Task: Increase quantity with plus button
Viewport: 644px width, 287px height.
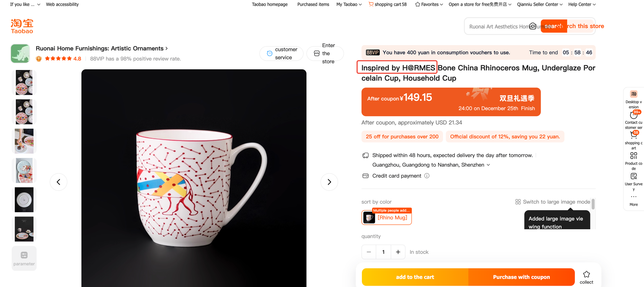Action: pyautogui.click(x=398, y=252)
